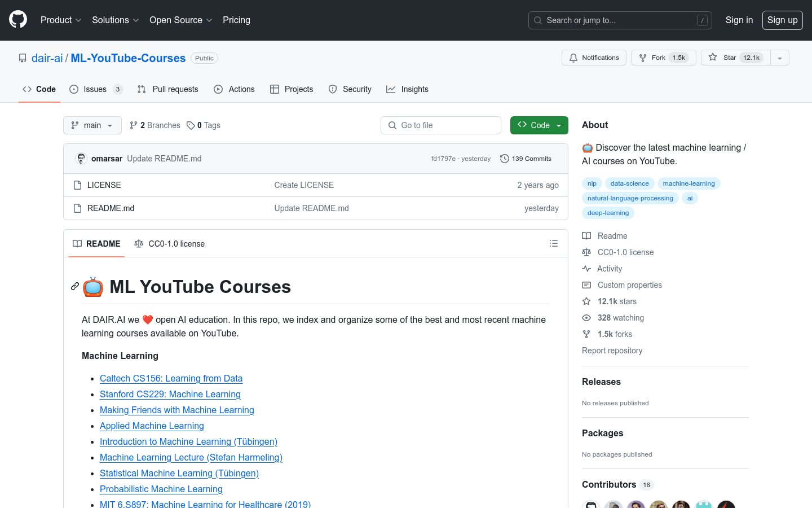
Task: Switch to the Actions tab
Action: click(235, 89)
